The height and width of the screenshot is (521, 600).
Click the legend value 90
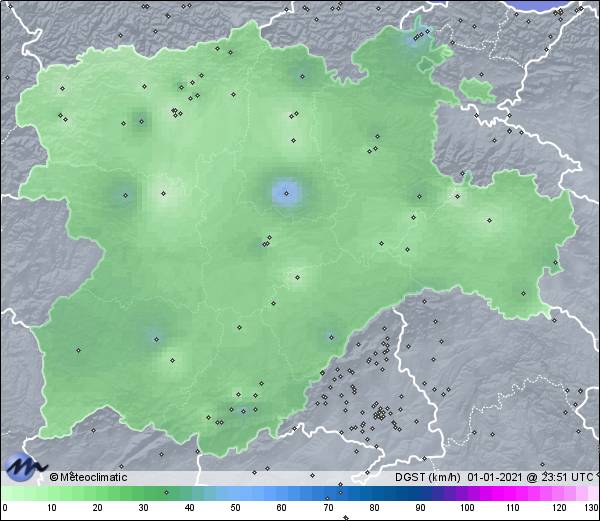420,508
